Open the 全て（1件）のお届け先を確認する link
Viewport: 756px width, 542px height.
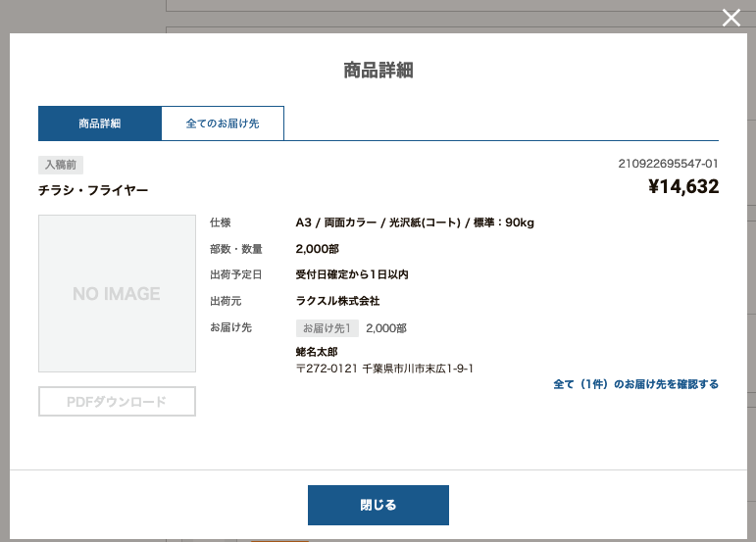(636, 384)
